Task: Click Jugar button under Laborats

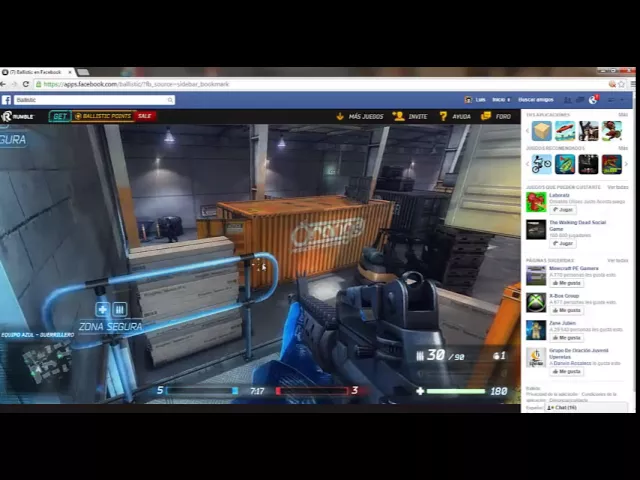Action: point(563,210)
